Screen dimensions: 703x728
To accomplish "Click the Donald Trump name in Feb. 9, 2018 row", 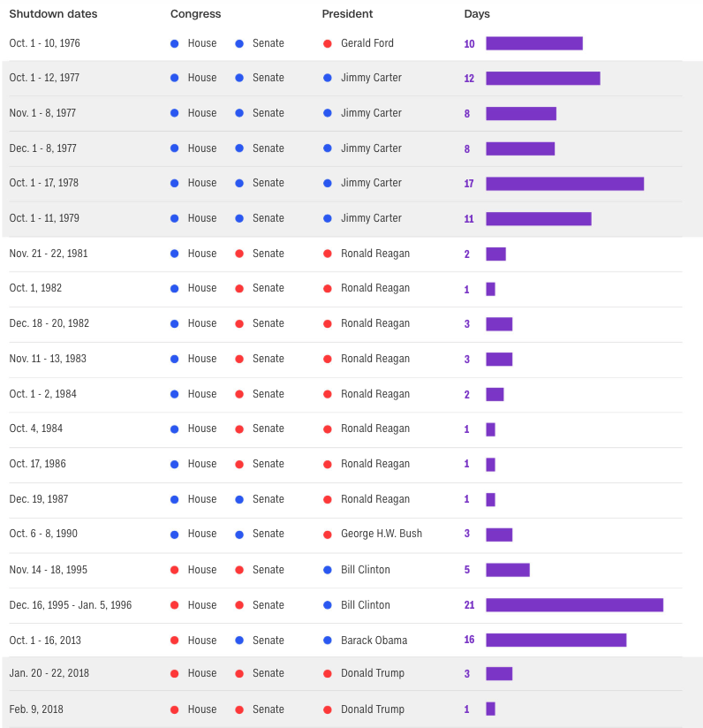I will (373, 709).
